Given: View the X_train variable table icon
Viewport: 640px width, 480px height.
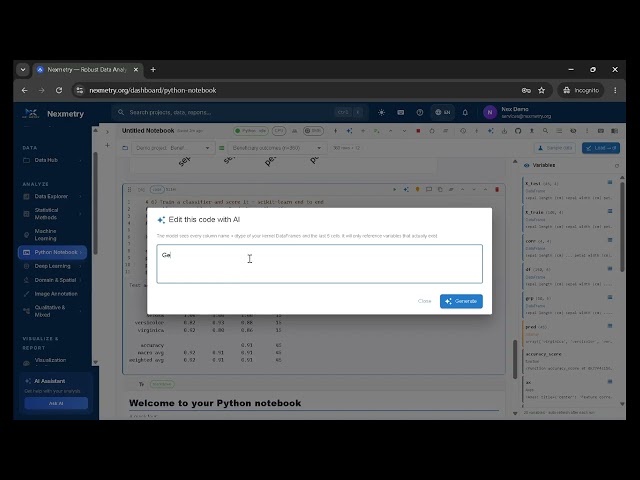Looking at the screenshot, I should (610, 211).
